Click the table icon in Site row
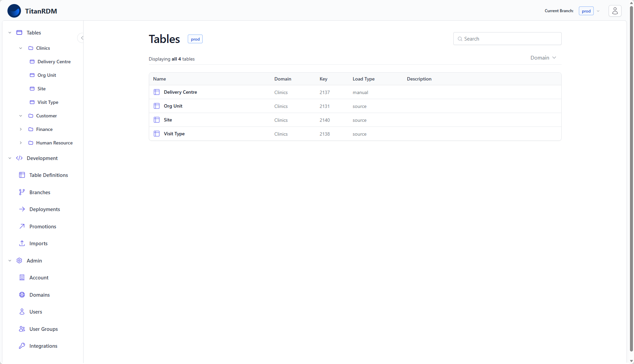The width and height of the screenshot is (634, 364). click(157, 120)
